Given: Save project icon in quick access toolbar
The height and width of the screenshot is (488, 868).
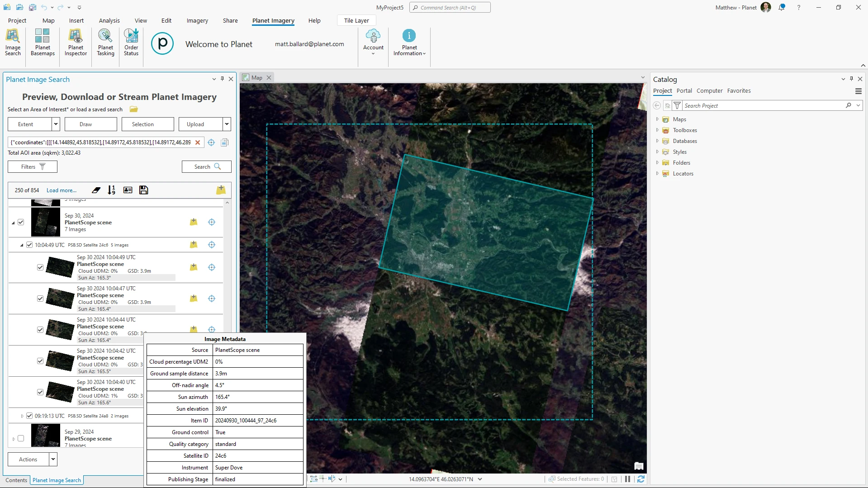Looking at the screenshot, I should tap(33, 7).
